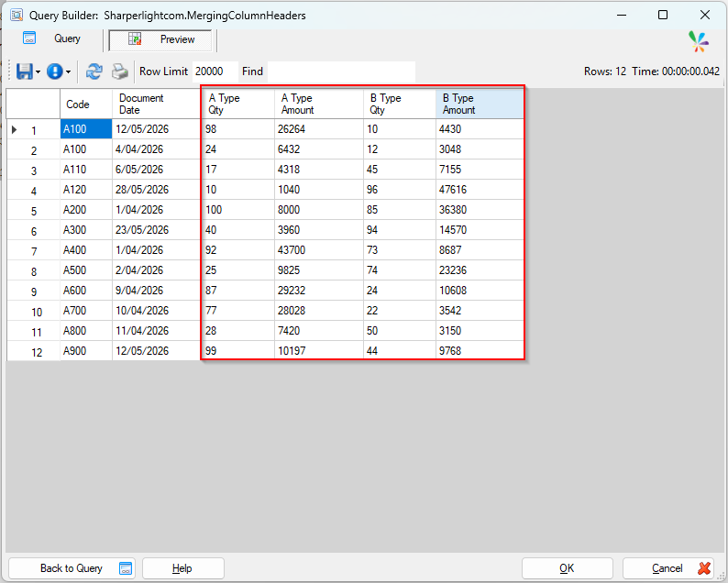Click the Row Limit input field
This screenshot has width=728, height=583.
[x=215, y=71]
